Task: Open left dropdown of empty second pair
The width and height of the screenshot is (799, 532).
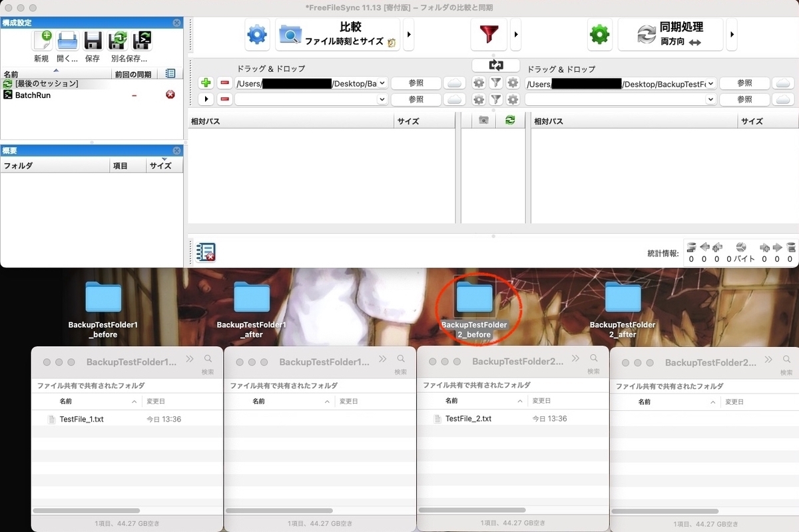Action: tap(382, 99)
